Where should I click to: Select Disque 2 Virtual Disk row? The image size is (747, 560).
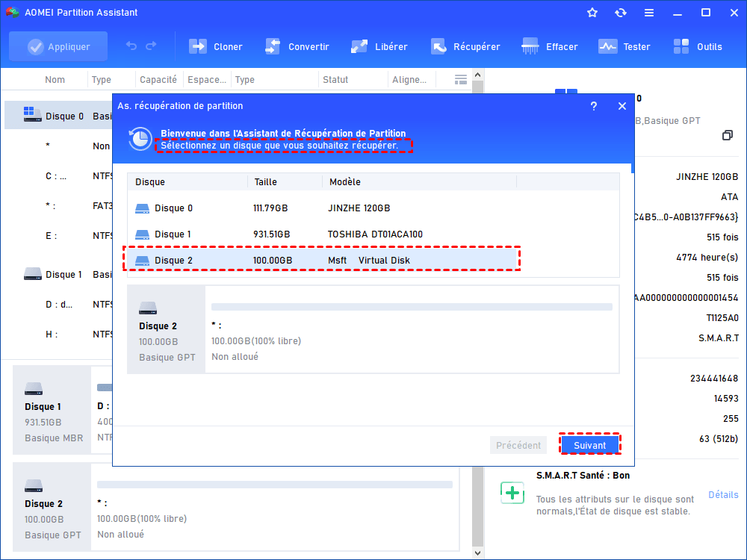[x=322, y=261]
